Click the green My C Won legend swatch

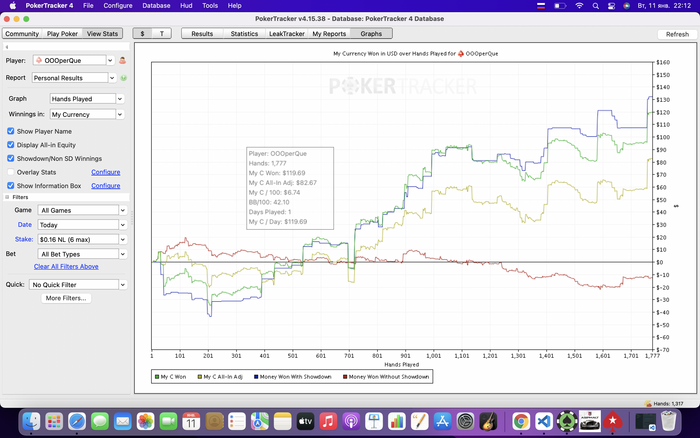(x=157, y=377)
